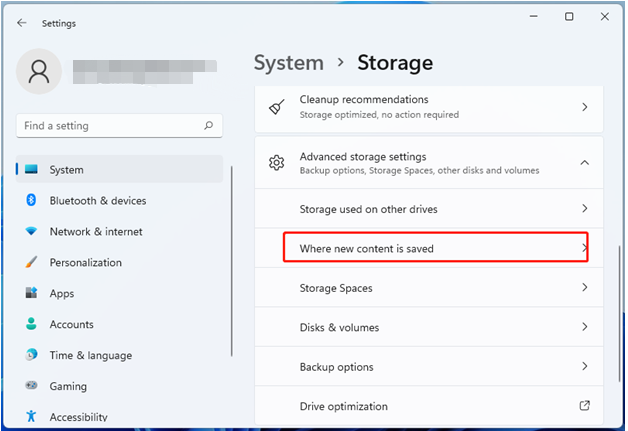Open Drive optimization external link
The image size is (628, 431).
584,406
